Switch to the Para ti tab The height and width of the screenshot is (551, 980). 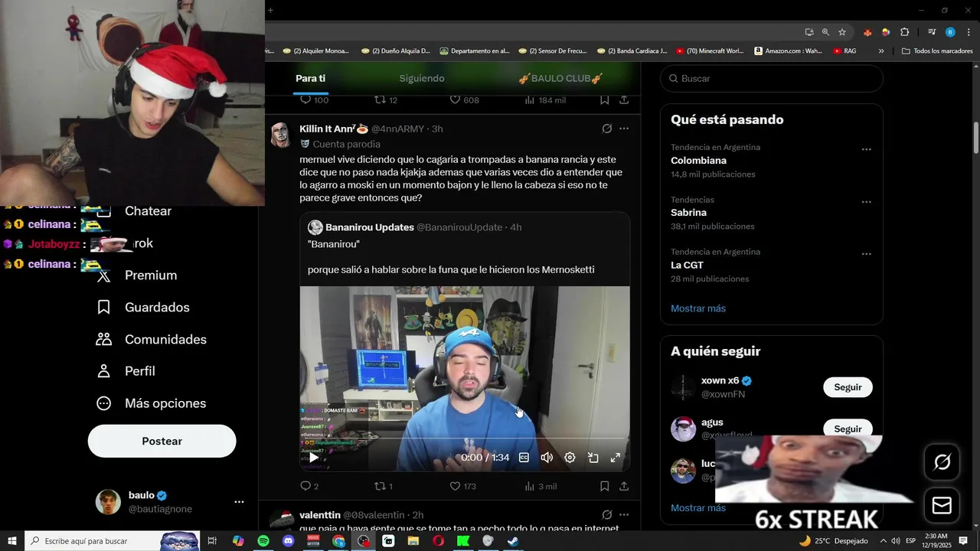point(311,78)
